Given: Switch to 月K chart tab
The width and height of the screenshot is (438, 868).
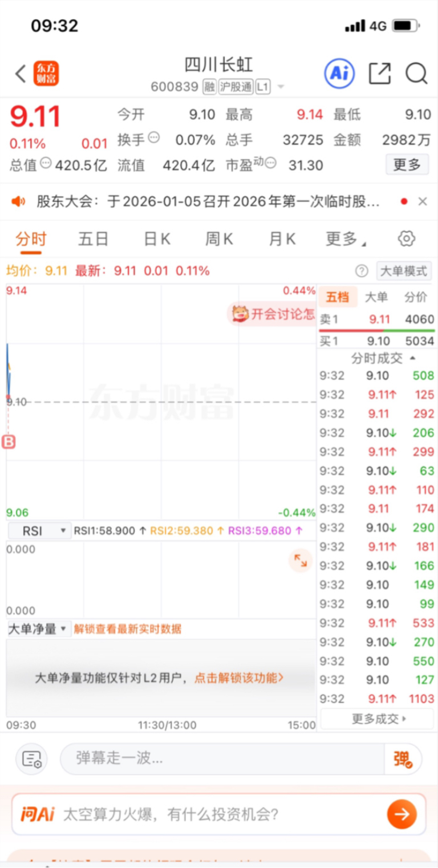Looking at the screenshot, I should coord(282,239).
